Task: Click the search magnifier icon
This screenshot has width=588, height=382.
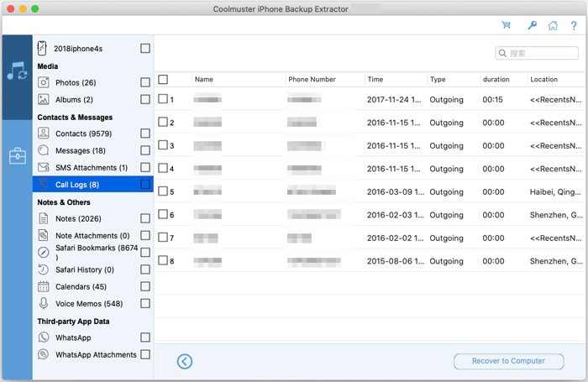Action: point(502,53)
